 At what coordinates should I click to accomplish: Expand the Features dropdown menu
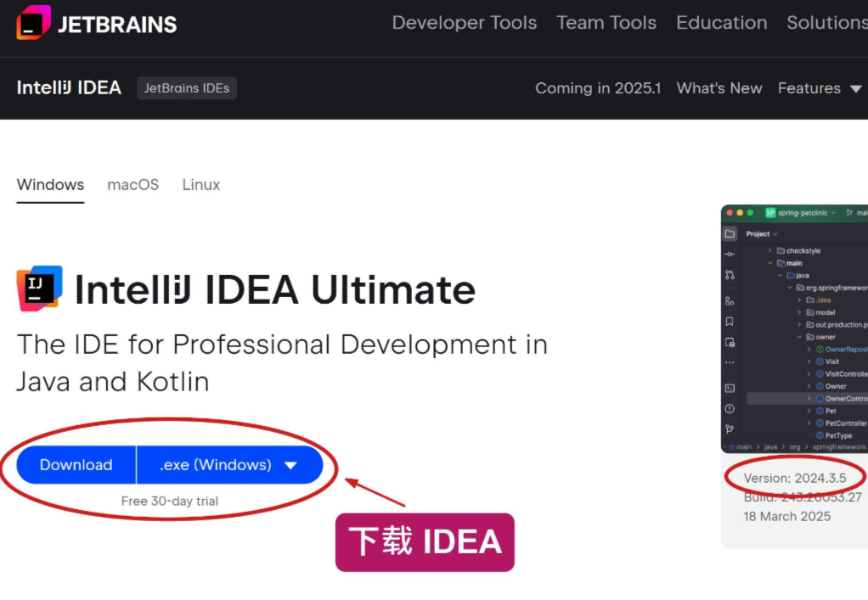click(x=820, y=88)
